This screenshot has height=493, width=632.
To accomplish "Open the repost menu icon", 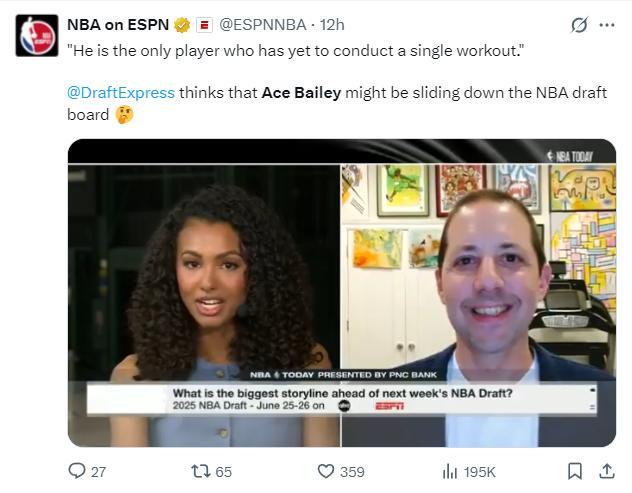I will [x=200, y=471].
